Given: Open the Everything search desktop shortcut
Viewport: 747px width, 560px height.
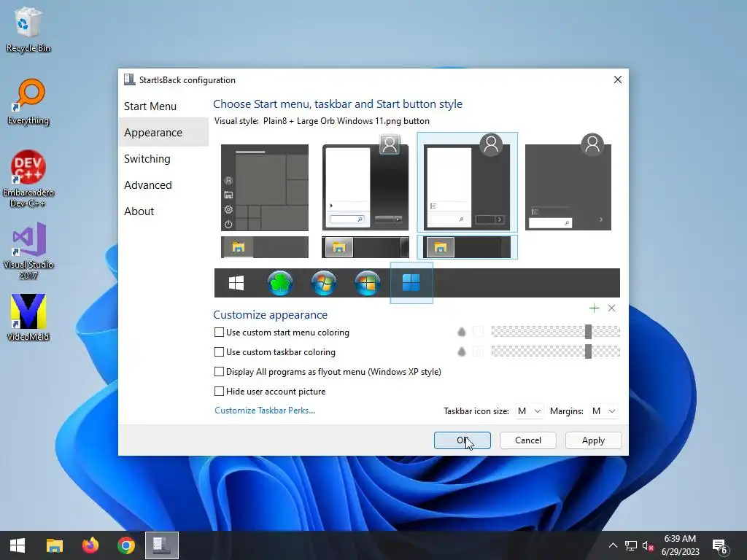Looking at the screenshot, I should click(x=28, y=102).
